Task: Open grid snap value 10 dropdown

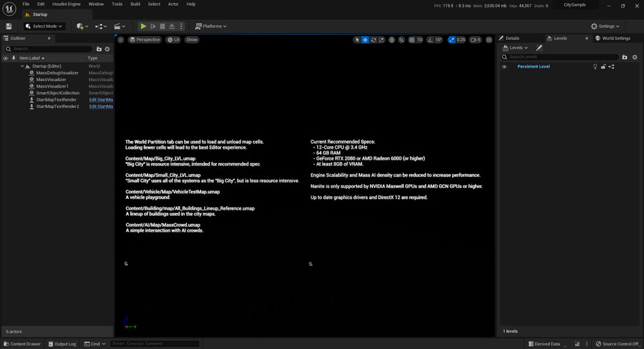Action: pyautogui.click(x=419, y=40)
